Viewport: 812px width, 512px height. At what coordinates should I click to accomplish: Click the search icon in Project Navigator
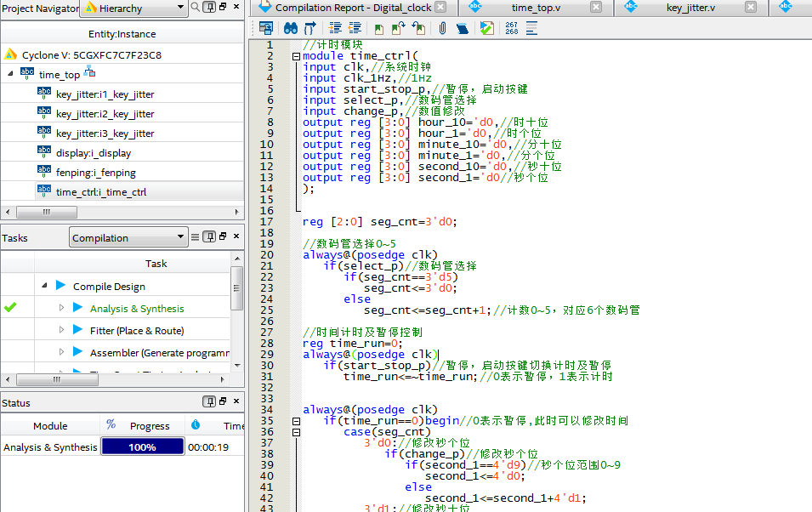coord(196,8)
